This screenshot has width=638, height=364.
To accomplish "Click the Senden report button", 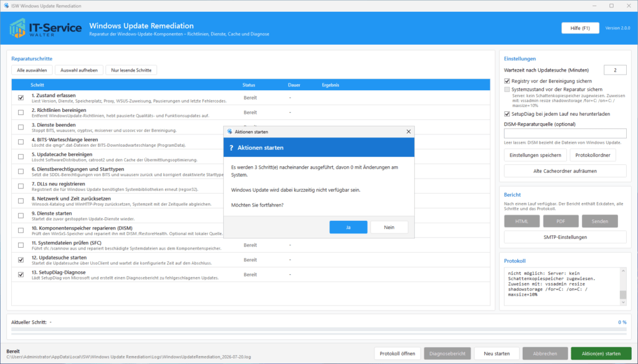I will click(x=600, y=222).
